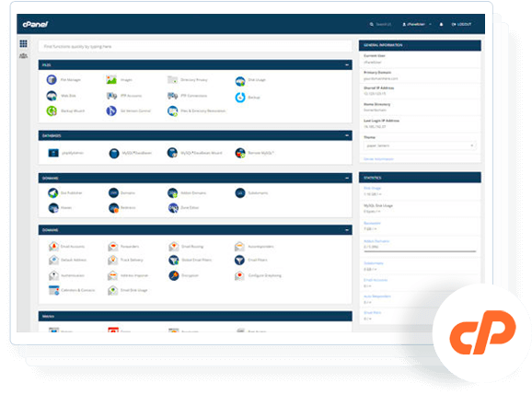This screenshot has height=395, width=532.
Task: Click the cPanel logo in header
Action: (35, 24)
